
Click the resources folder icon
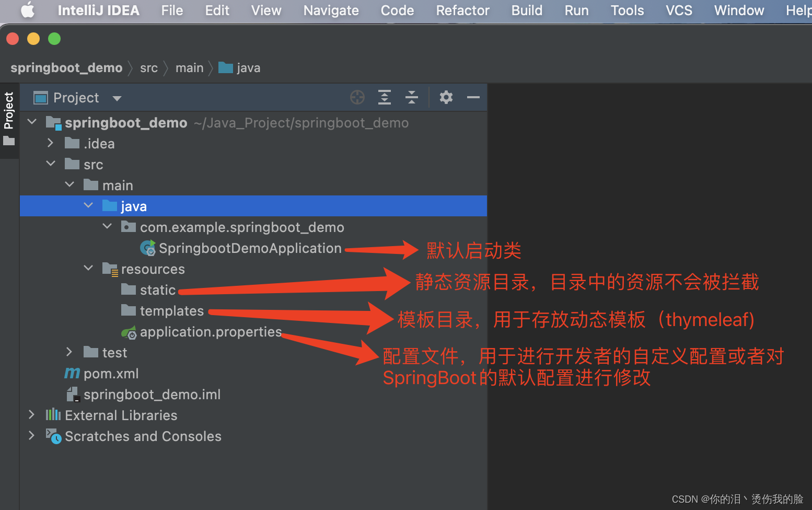coord(110,269)
